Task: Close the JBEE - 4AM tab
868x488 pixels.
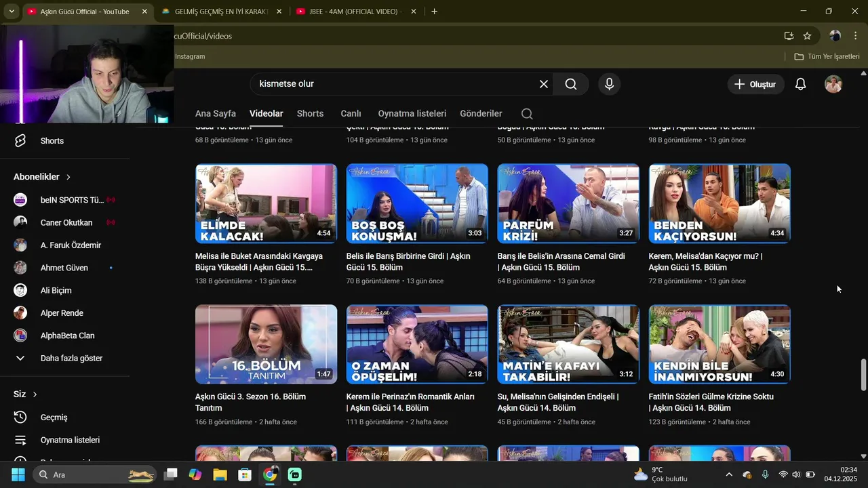Action: 414,12
